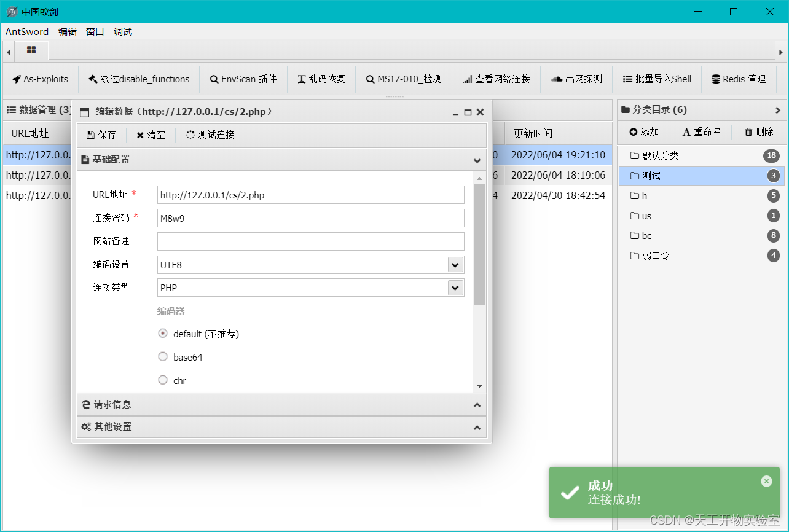
Task: Select the h category folder
Action: [x=701, y=196]
